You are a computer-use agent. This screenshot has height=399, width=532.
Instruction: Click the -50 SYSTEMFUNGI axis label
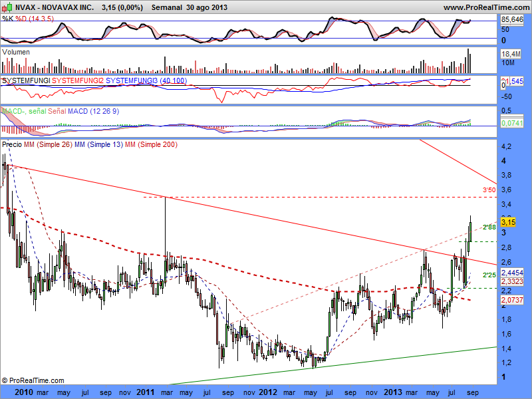click(507, 96)
